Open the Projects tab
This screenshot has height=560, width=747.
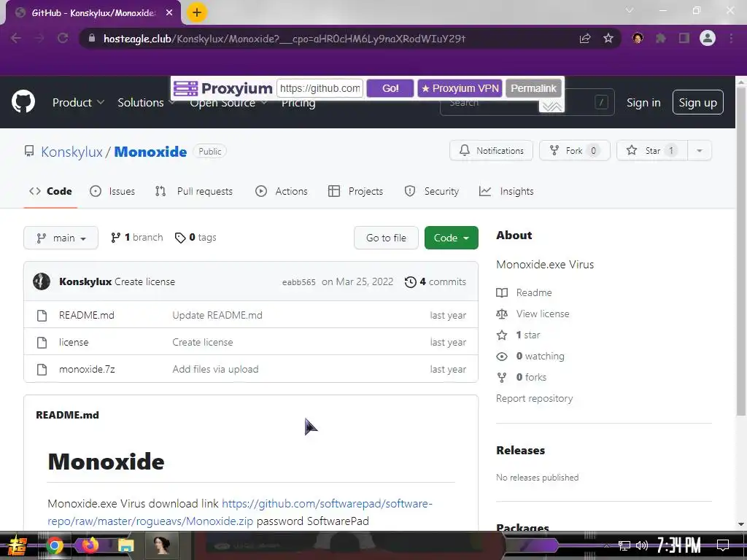pyautogui.click(x=356, y=191)
